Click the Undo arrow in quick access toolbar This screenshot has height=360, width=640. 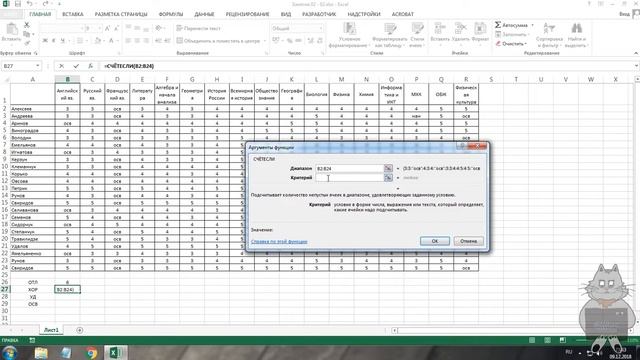[x=30, y=4]
